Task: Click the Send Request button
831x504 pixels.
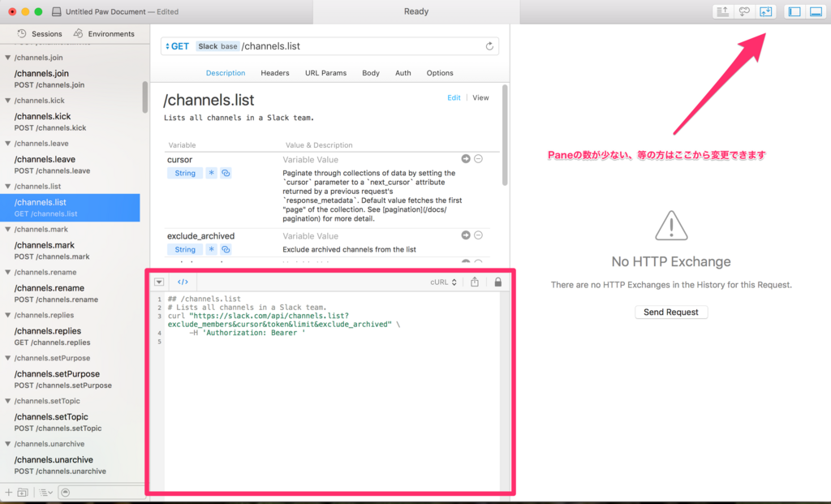Action: (x=670, y=312)
